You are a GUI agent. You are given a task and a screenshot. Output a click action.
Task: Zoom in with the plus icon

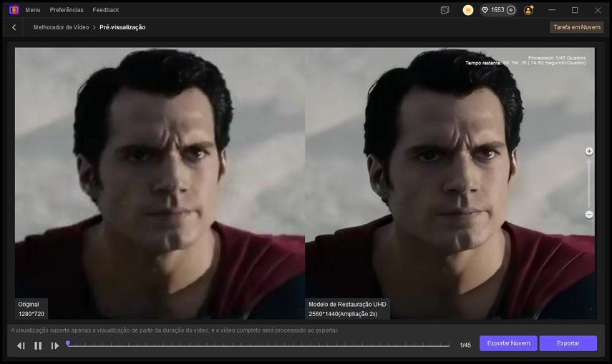click(x=589, y=152)
